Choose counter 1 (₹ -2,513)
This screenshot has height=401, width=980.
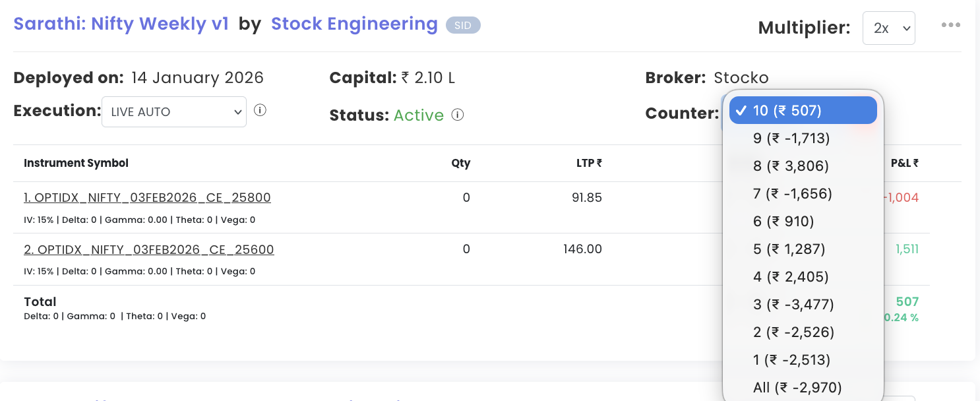click(x=791, y=359)
